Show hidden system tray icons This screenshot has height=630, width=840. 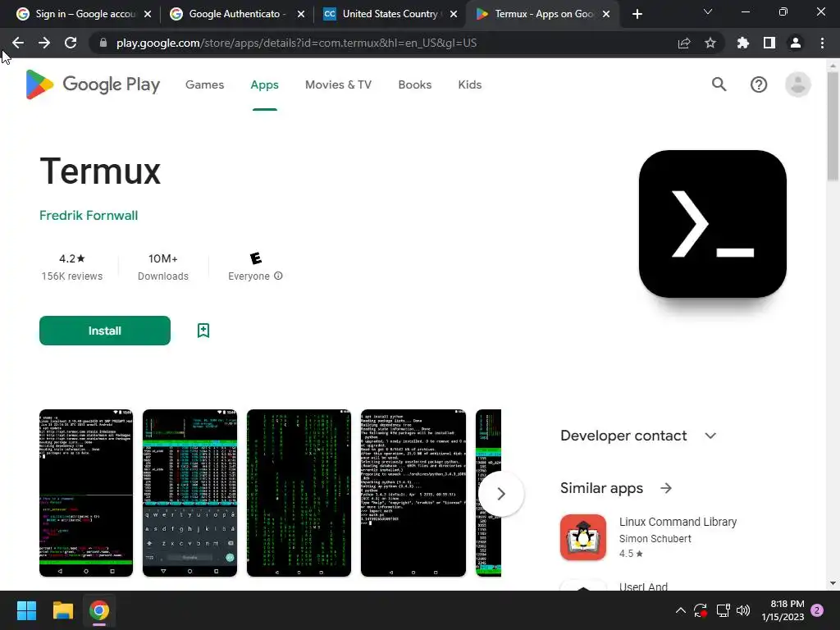[x=680, y=610]
